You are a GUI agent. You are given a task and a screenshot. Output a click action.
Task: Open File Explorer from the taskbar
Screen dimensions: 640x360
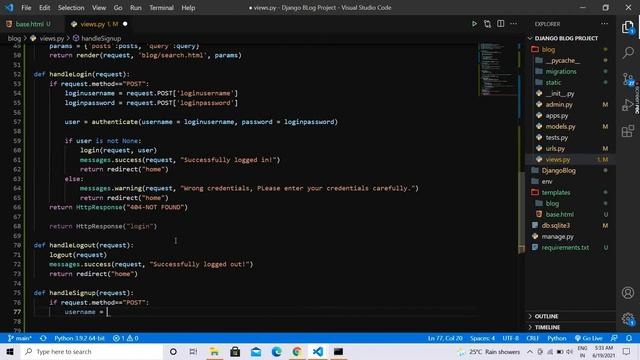[x=214, y=351]
